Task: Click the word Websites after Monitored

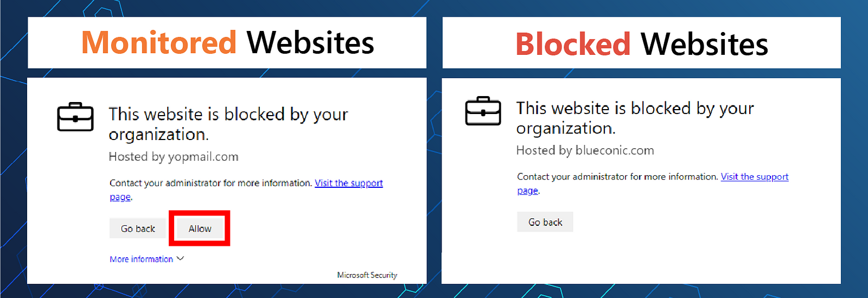Action: click(x=310, y=42)
